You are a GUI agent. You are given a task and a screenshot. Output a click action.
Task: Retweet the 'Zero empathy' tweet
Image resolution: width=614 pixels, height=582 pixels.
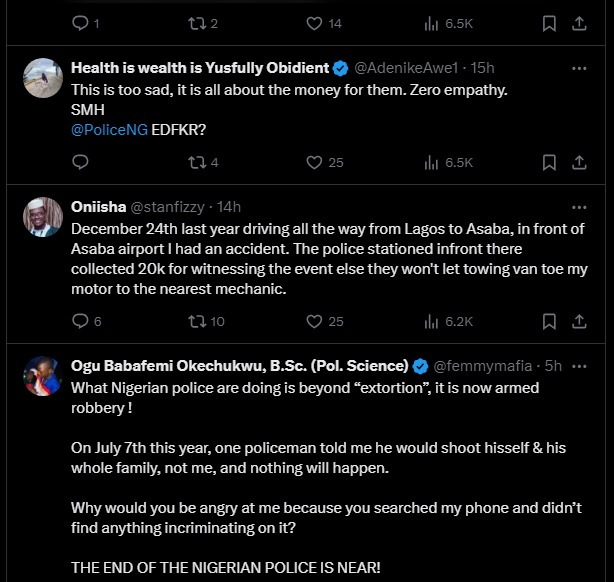pos(199,162)
